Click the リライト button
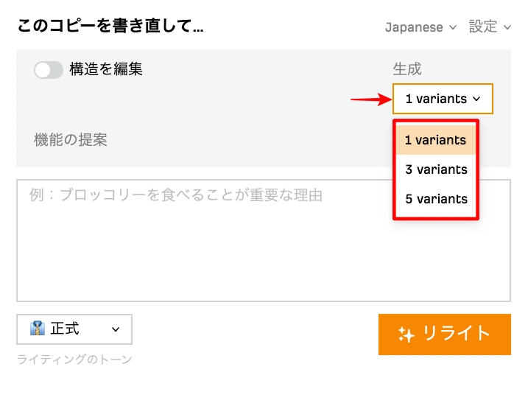The image size is (528, 420). [x=445, y=335]
